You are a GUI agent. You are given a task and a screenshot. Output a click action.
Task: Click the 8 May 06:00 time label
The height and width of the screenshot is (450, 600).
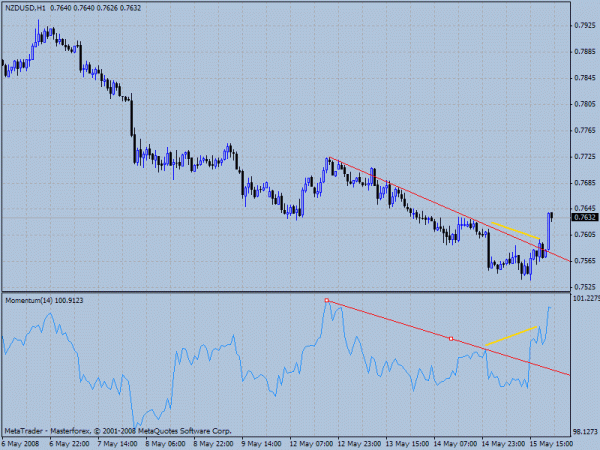click(x=165, y=444)
